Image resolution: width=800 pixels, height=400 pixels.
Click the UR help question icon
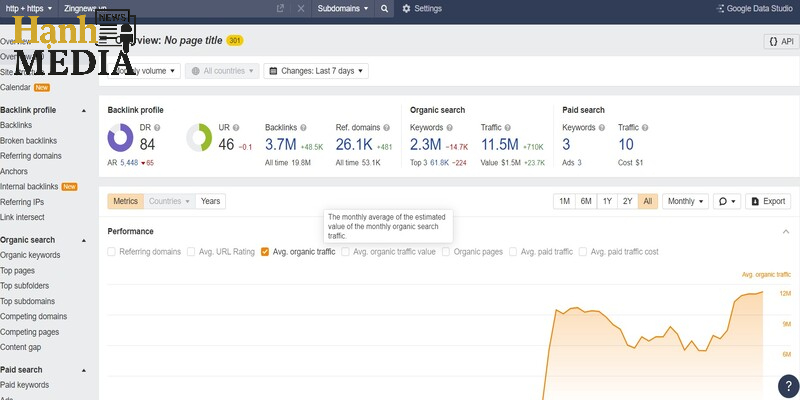pyautogui.click(x=236, y=128)
